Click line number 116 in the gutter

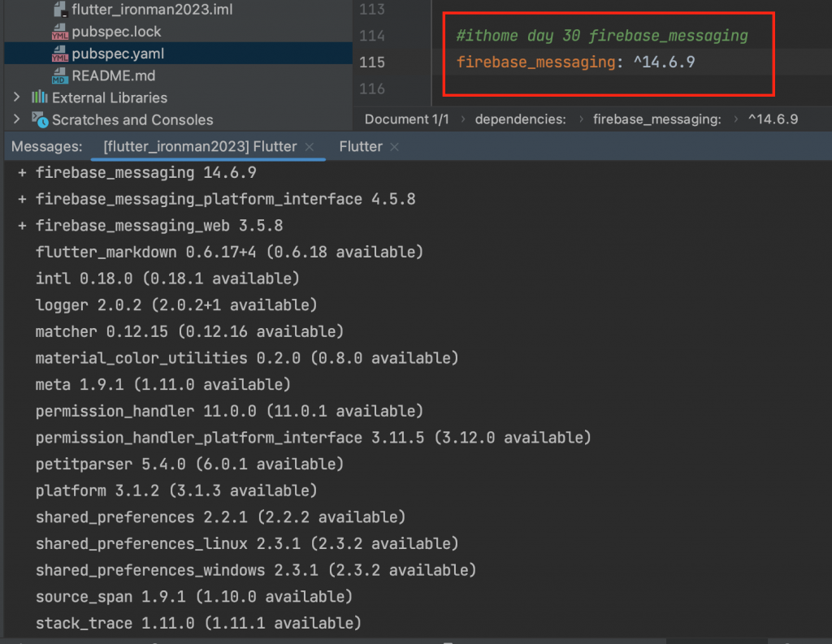[x=372, y=89]
